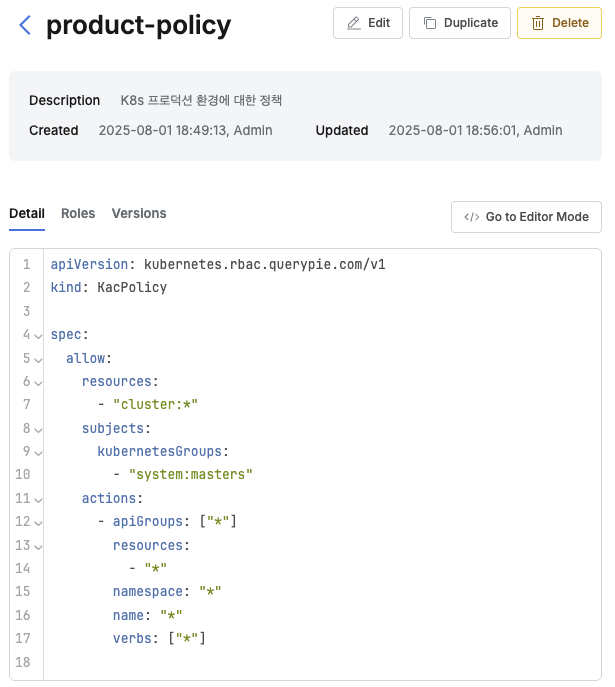Image resolution: width=615 pixels, height=687 pixels.
Task: Click the "cluster:*" resource value
Action: pyautogui.click(x=155, y=404)
